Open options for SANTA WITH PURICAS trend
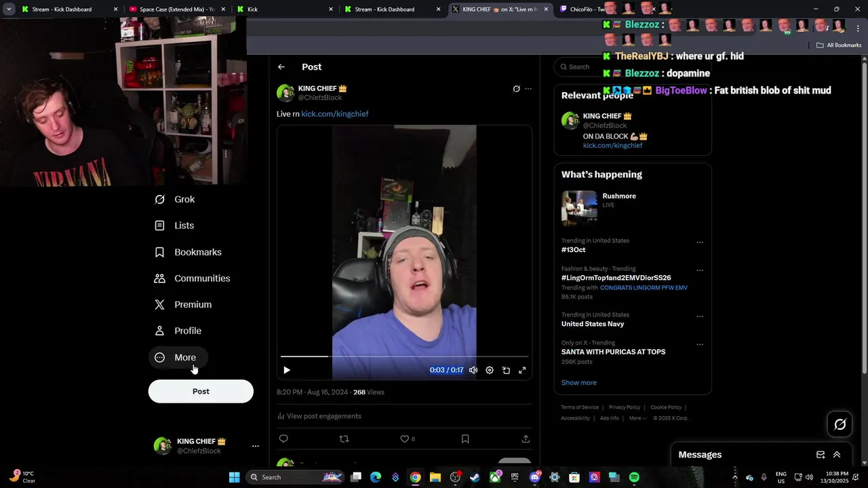The height and width of the screenshot is (488, 868). click(x=700, y=344)
